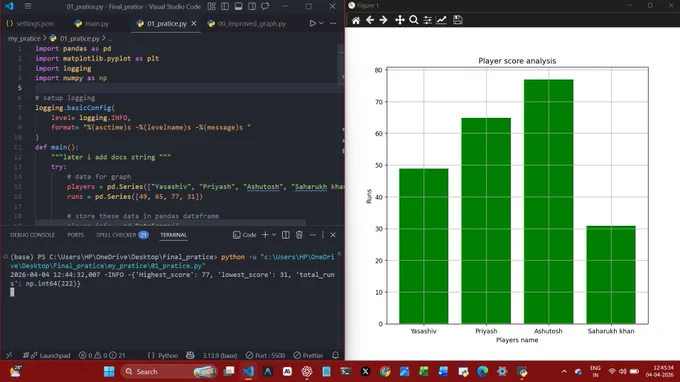Expand run options dropdown arrow
Screen dimensions: 680x382
[x=321, y=23]
